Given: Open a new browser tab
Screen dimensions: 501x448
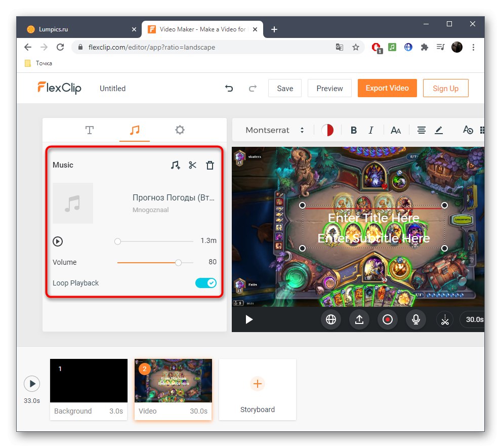Looking at the screenshot, I should coord(274,29).
